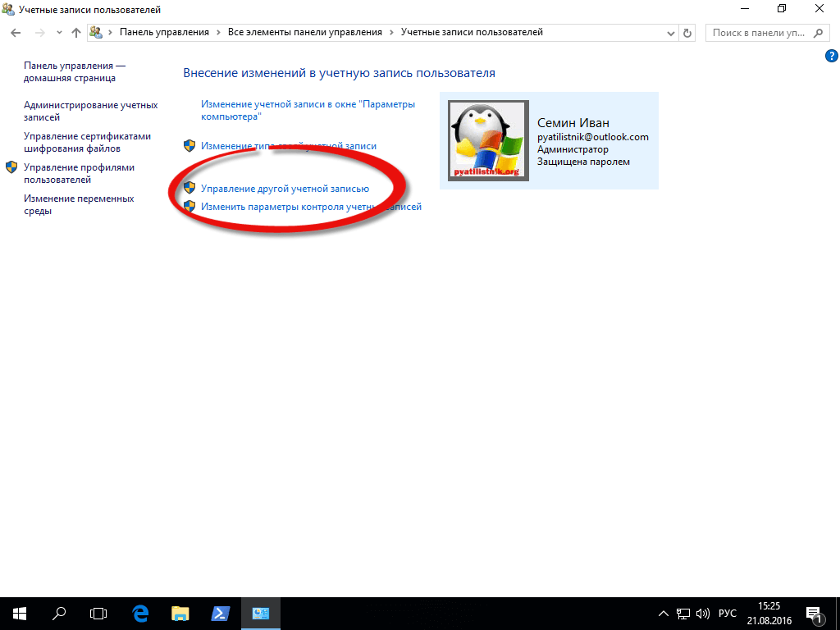Go up one level with Up arrow
The height and width of the screenshot is (630, 840).
click(76, 33)
